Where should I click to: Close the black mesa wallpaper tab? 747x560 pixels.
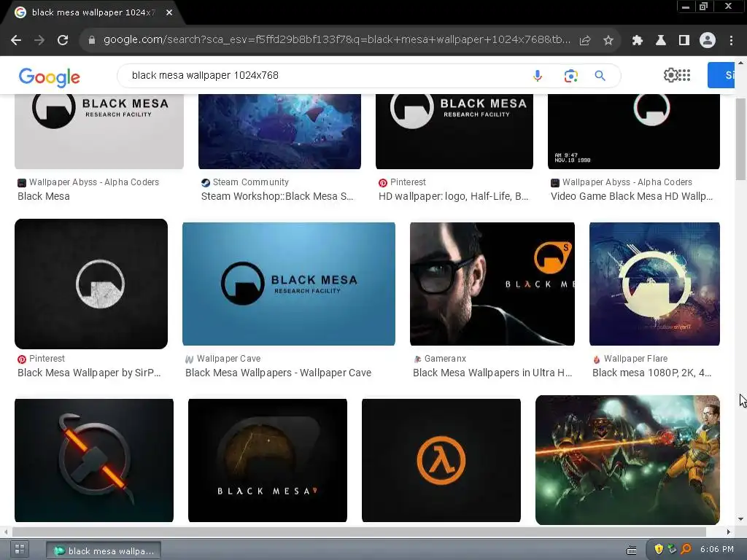(169, 12)
